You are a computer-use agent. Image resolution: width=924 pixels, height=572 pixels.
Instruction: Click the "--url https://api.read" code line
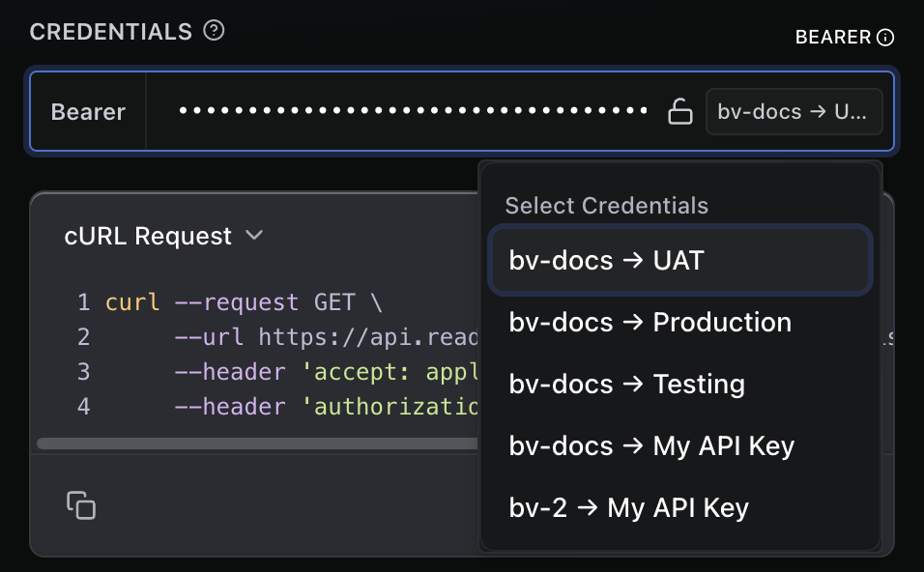pos(326,337)
